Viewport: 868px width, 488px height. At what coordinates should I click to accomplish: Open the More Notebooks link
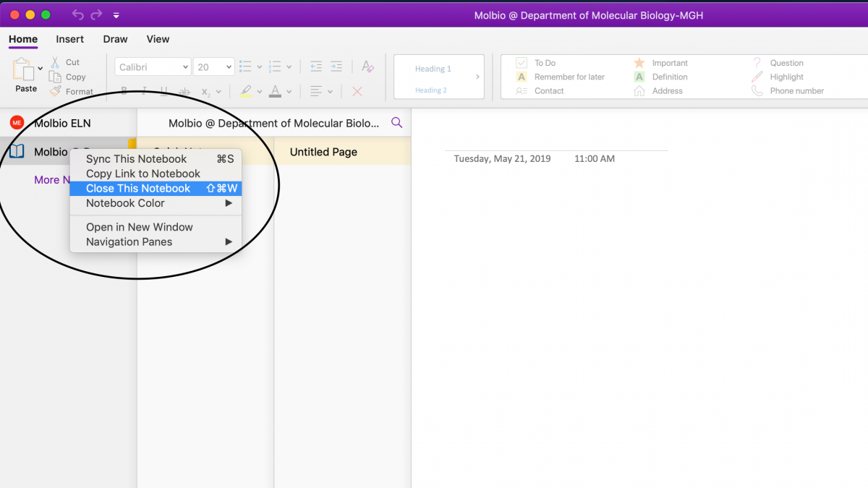pyautogui.click(x=51, y=180)
